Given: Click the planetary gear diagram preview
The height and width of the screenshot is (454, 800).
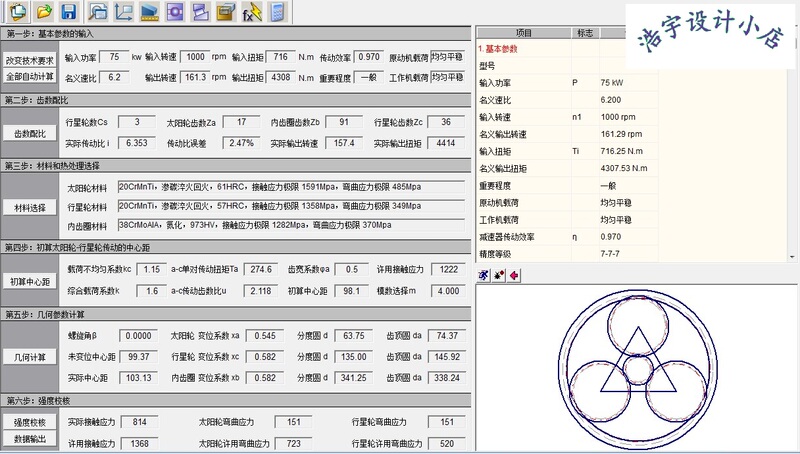Looking at the screenshot, I should point(638,369).
